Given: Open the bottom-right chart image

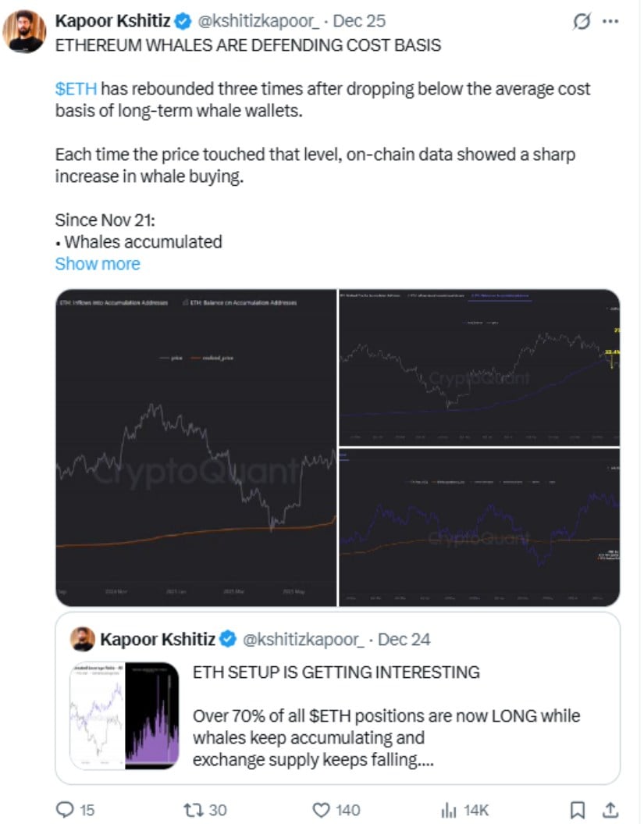Looking at the screenshot, I should coord(479,528).
